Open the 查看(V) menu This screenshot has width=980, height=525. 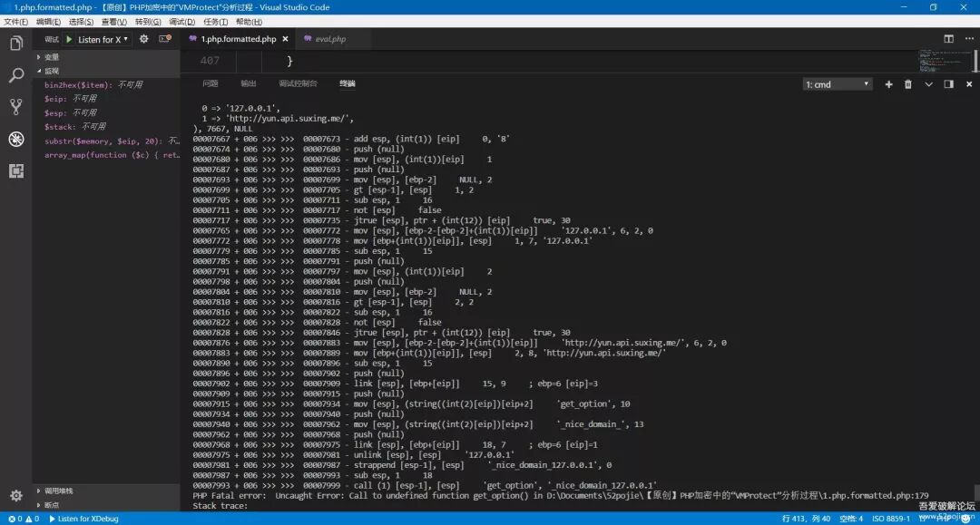click(x=114, y=22)
